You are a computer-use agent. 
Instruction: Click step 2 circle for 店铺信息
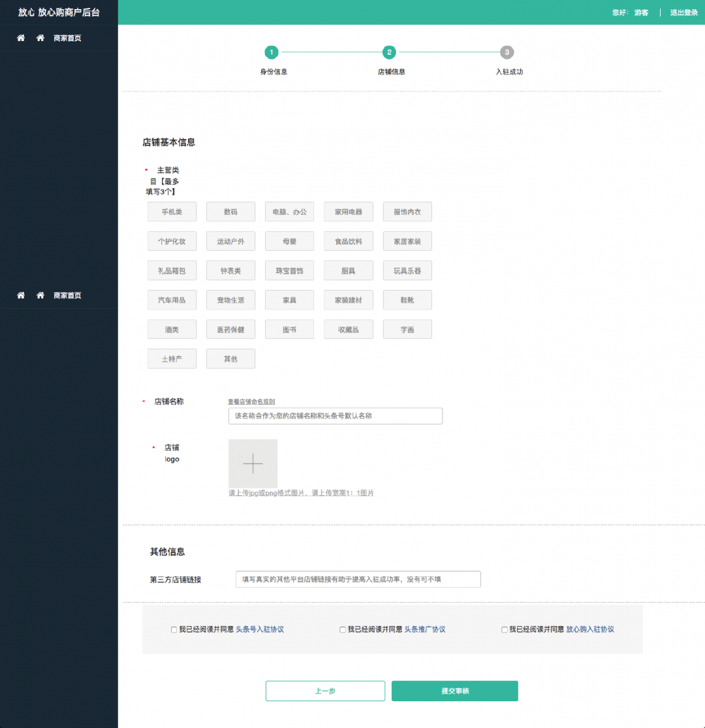pos(389,52)
